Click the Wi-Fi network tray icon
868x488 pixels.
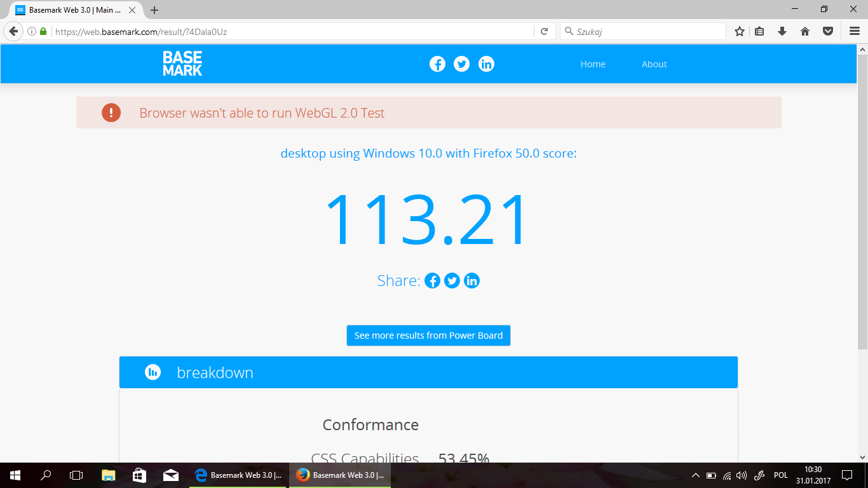click(726, 475)
